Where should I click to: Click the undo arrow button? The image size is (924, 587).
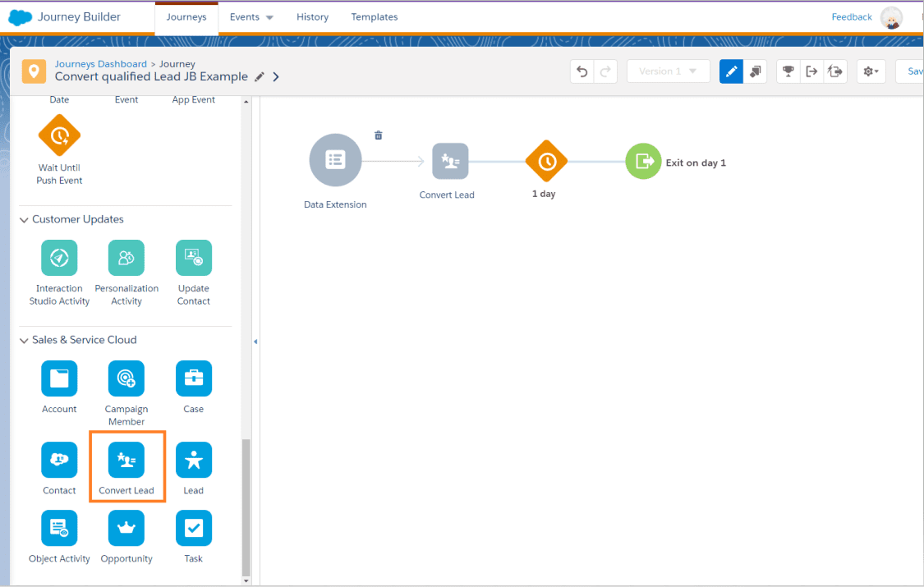coord(582,71)
